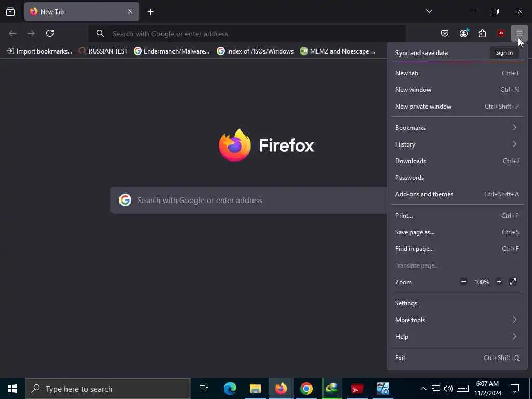Choose Find in page...
Screen dimensions: 532x399
(x=457, y=249)
